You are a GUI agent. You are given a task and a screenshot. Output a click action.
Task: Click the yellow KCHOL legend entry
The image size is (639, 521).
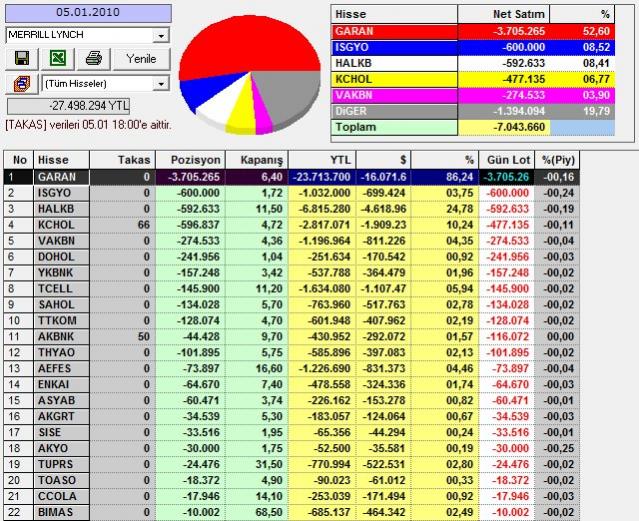coord(395,76)
